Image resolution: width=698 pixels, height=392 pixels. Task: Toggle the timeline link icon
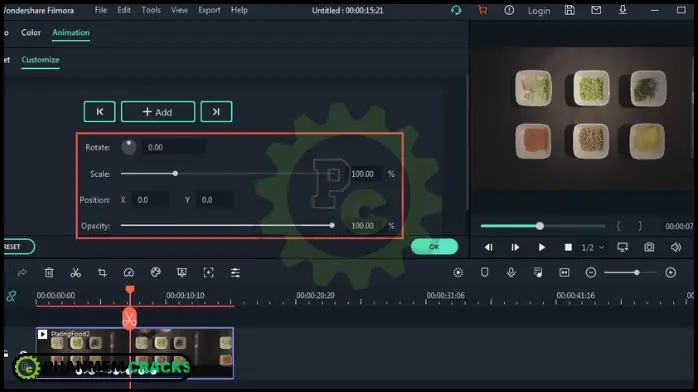pyautogui.click(x=11, y=296)
